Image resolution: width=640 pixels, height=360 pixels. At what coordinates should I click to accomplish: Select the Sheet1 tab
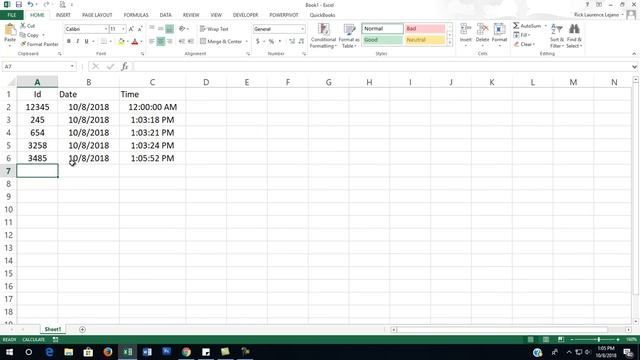[x=53, y=329]
